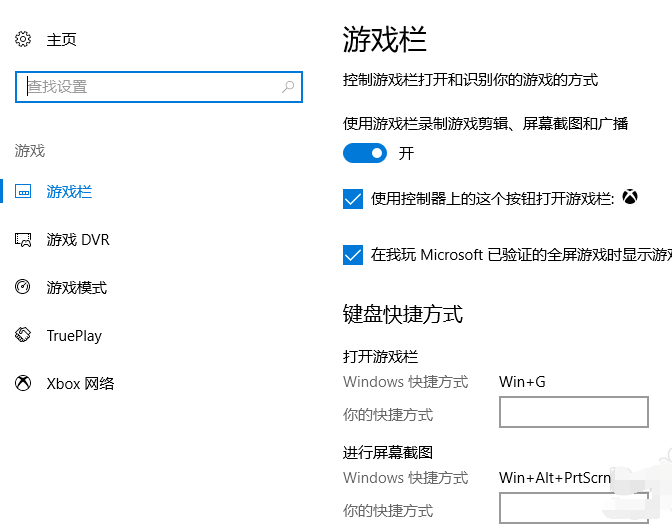Select the TruePlay menu entry
Viewport: 672px width, 526px height.
pyautogui.click(x=74, y=336)
